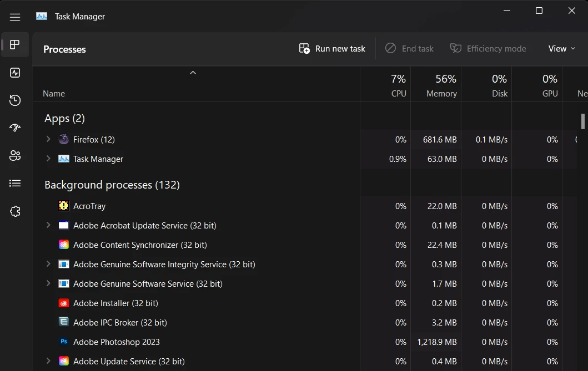Select Adobe Content Synchronizer (32 bit) row

304,245
